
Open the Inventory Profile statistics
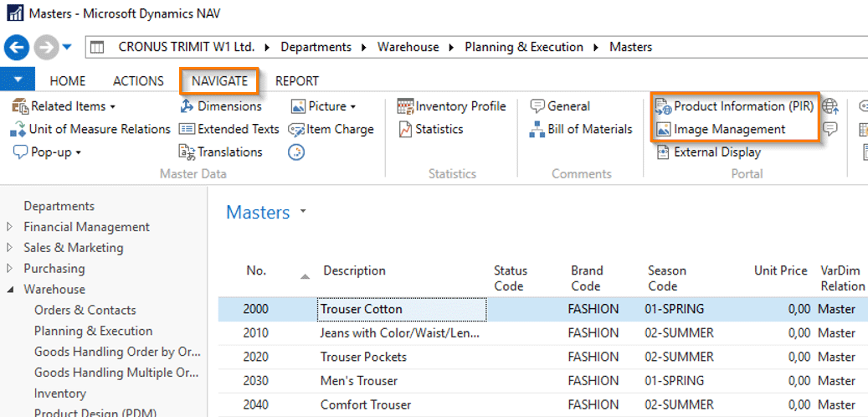452,106
